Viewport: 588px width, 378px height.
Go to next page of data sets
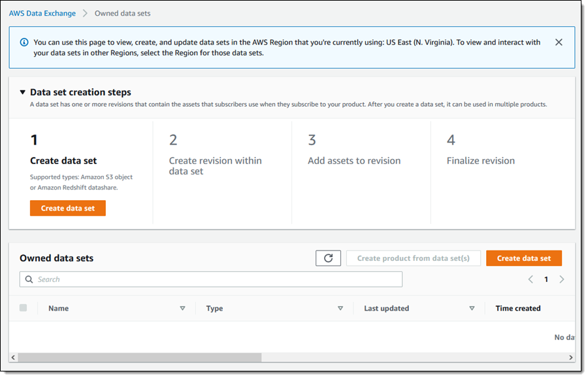pyautogui.click(x=561, y=279)
